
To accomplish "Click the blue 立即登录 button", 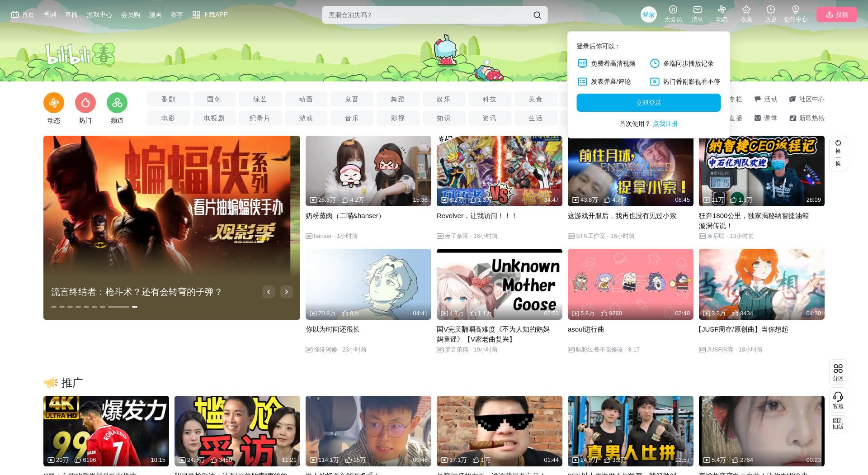I will 648,103.
